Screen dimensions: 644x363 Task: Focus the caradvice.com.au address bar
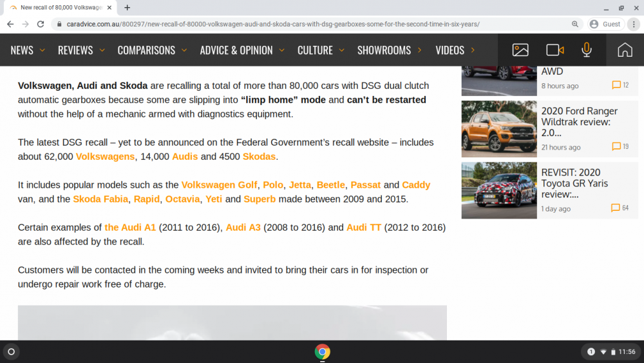coord(316,25)
